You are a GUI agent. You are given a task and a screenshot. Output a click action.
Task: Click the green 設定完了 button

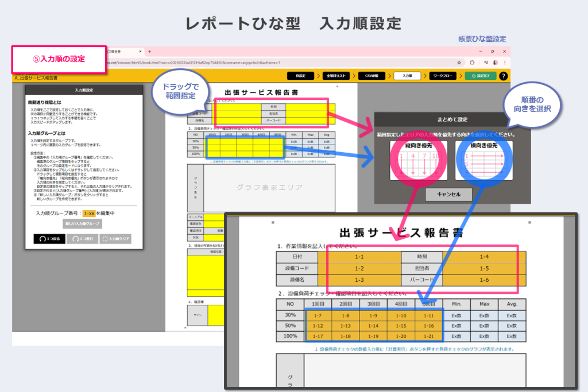pos(481,76)
